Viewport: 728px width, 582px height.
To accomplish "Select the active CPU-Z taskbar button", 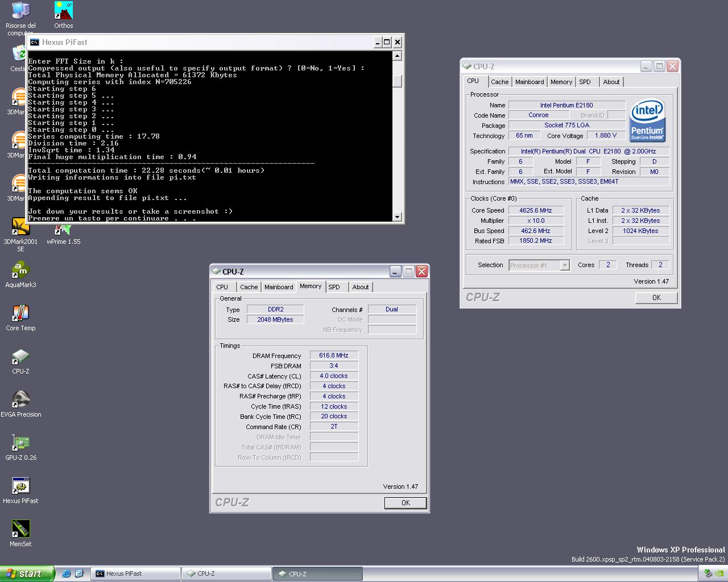I will click(x=317, y=573).
